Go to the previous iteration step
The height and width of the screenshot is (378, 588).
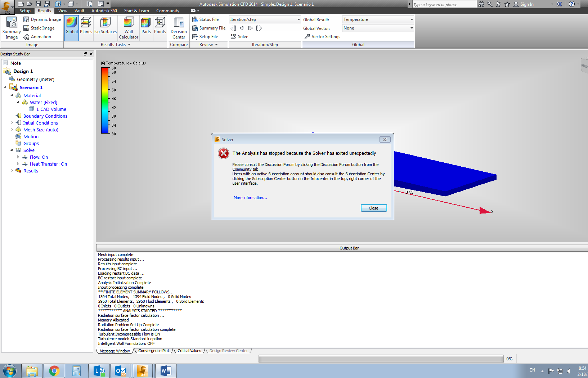coord(242,28)
